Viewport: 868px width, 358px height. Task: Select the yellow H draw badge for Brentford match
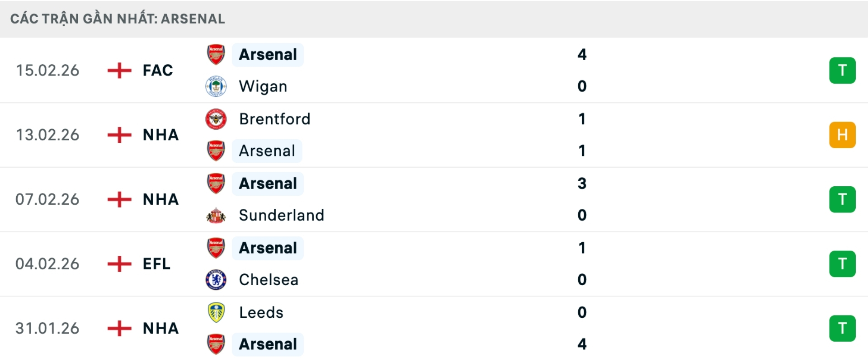[842, 135]
